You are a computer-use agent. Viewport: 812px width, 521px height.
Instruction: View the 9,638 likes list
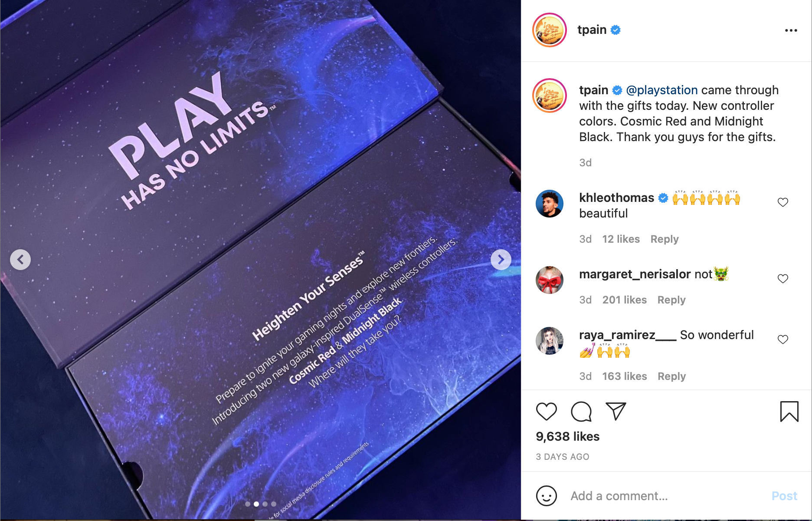[567, 436]
